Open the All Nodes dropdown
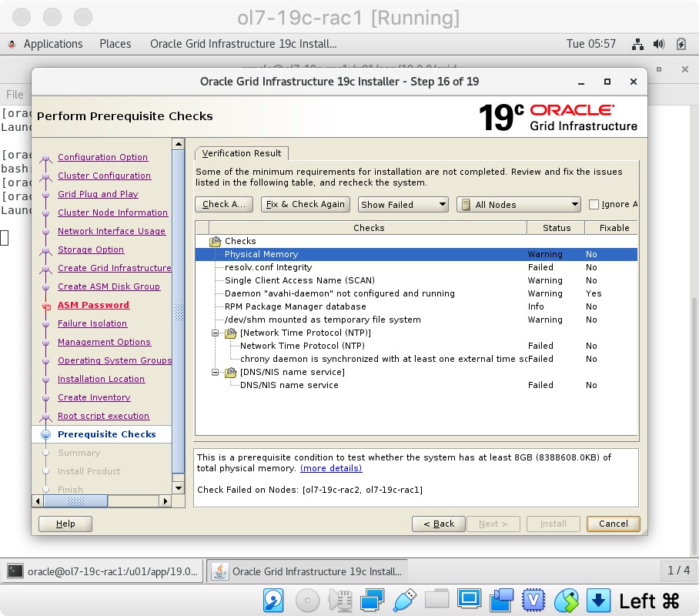 pos(518,205)
